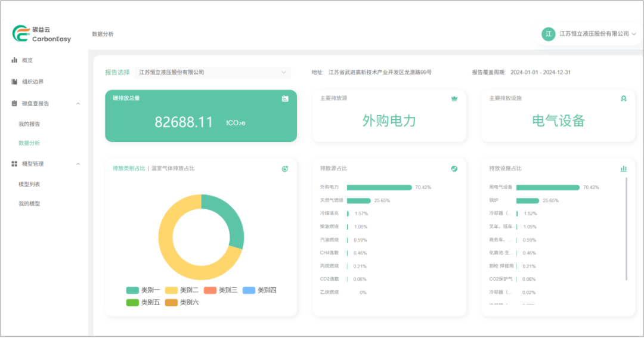Viewport: 644px width, 338px height.
Task: Click the green 江 account avatar
Action: coord(549,34)
